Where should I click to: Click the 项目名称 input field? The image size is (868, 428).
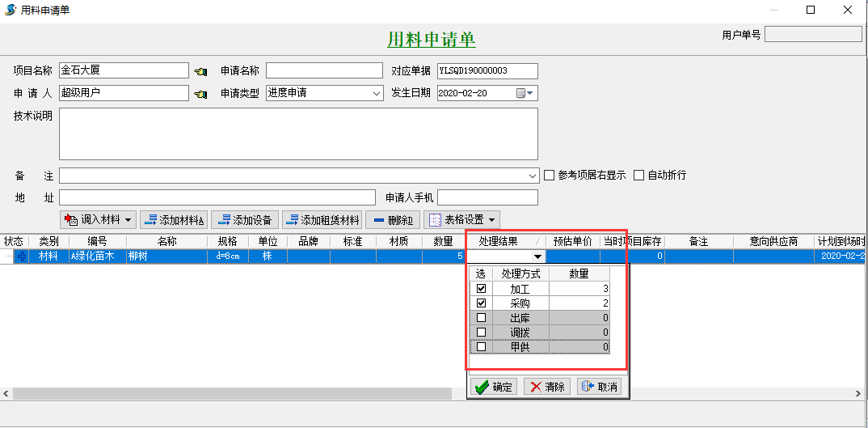124,70
